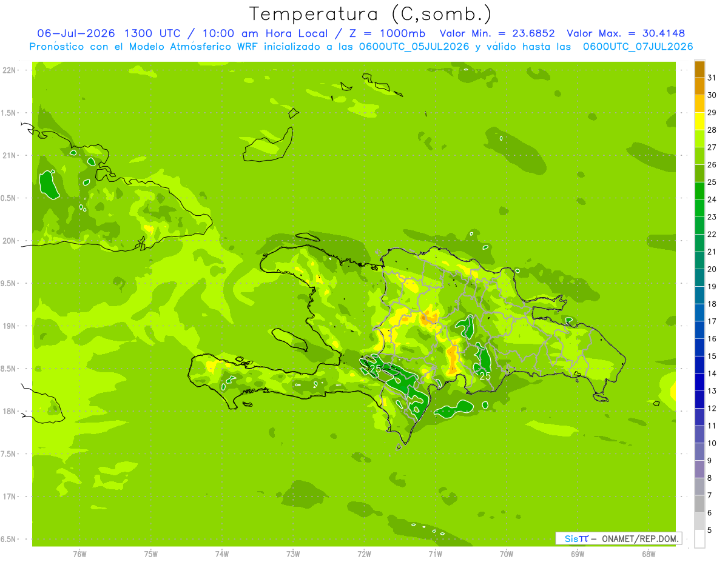
Task: Click the '71W' longitude axis label
Action: 435,554
